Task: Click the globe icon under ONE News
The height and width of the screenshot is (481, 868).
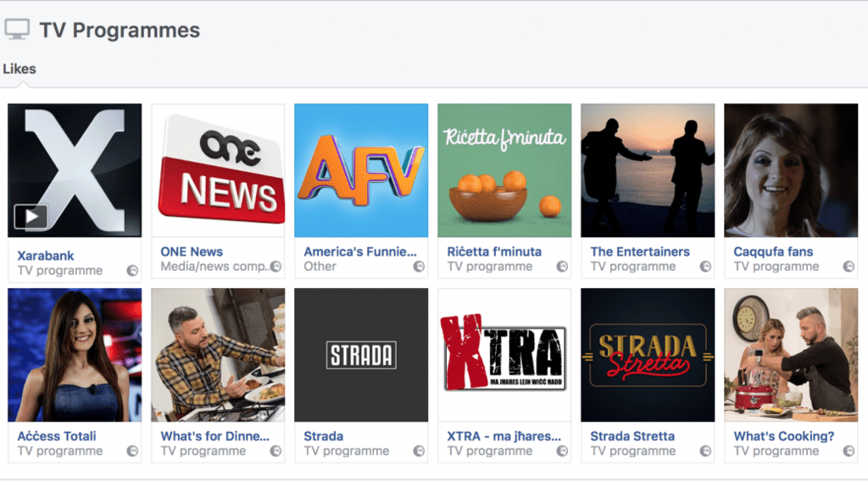Action: 275,267
